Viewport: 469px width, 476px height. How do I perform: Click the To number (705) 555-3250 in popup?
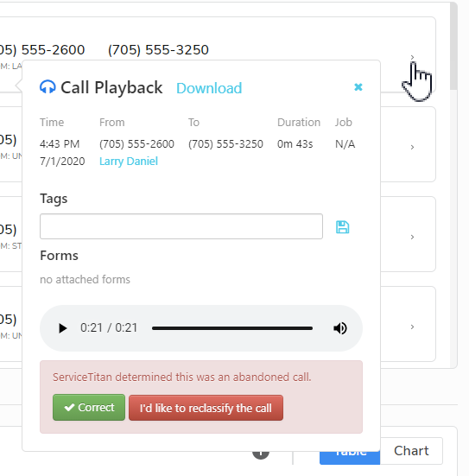[x=225, y=144]
